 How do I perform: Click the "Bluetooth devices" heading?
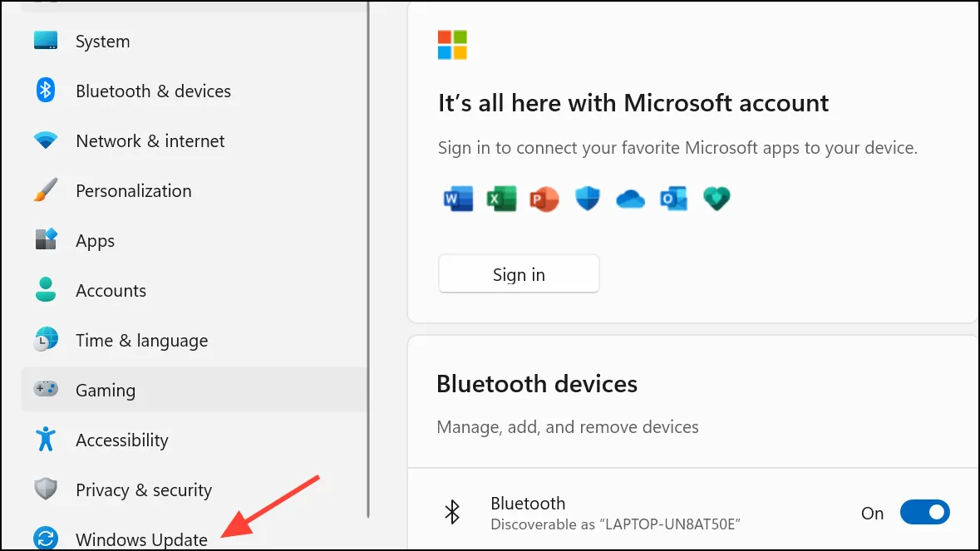(x=537, y=384)
